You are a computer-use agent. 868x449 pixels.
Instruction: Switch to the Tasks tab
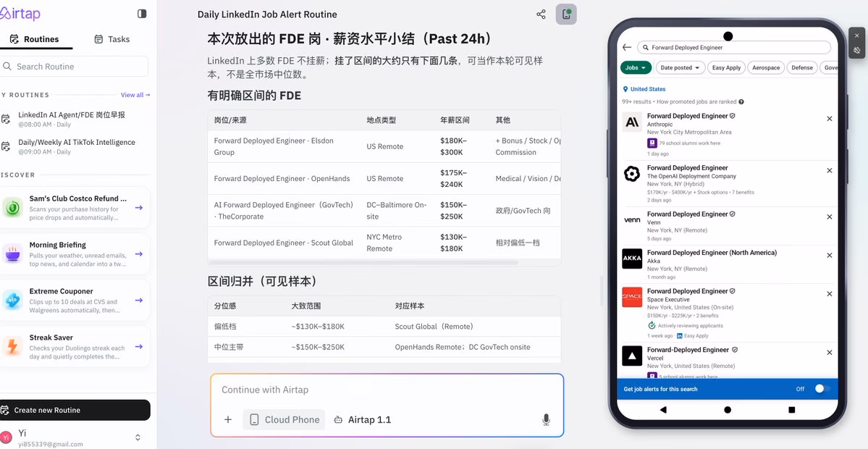coord(111,39)
